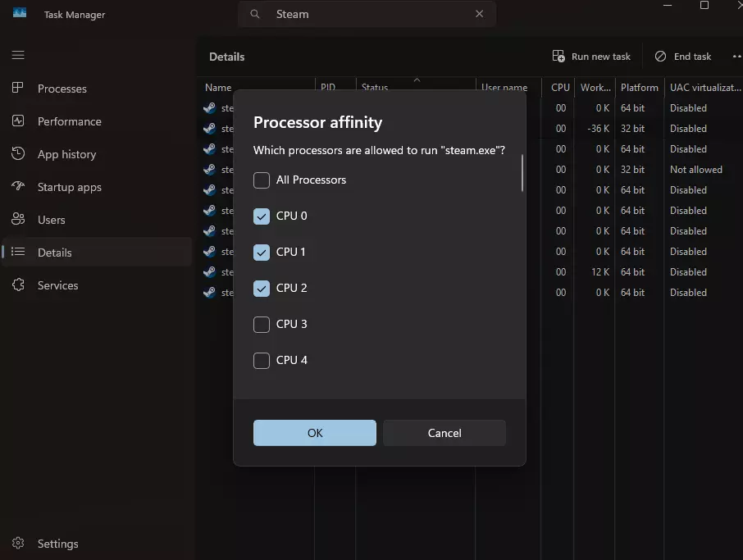Clear the Steam search text
743x560 pixels.
pyautogui.click(x=480, y=14)
